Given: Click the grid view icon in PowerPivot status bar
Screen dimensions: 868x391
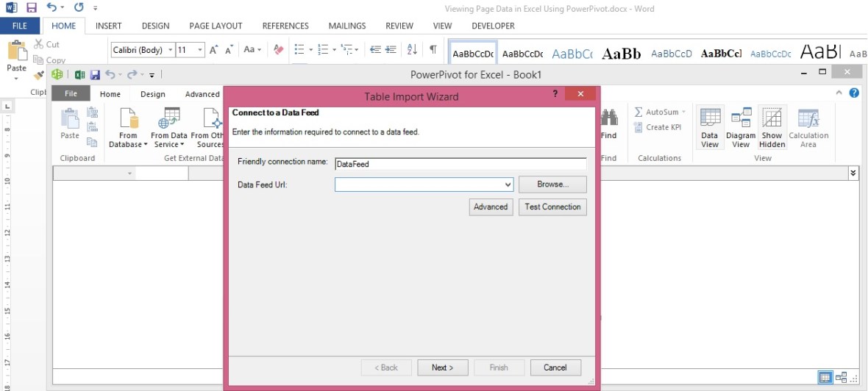Looking at the screenshot, I should pyautogui.click(x=825, y=377).
